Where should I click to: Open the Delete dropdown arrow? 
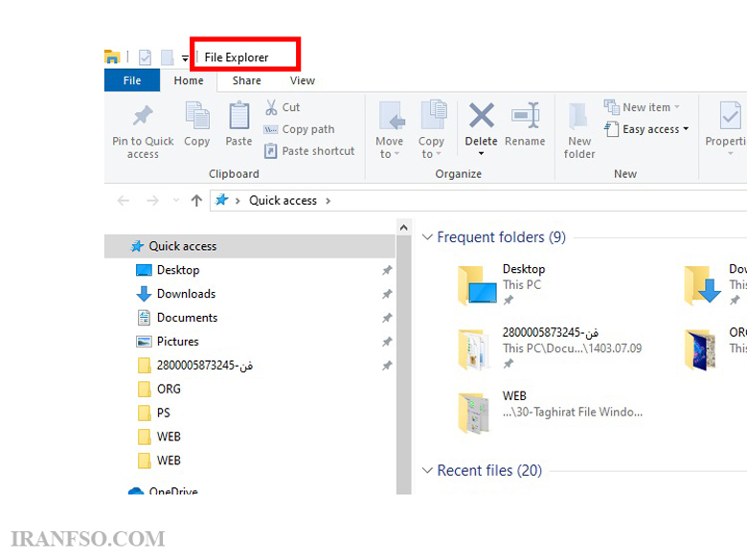click(x=481, y=153)
